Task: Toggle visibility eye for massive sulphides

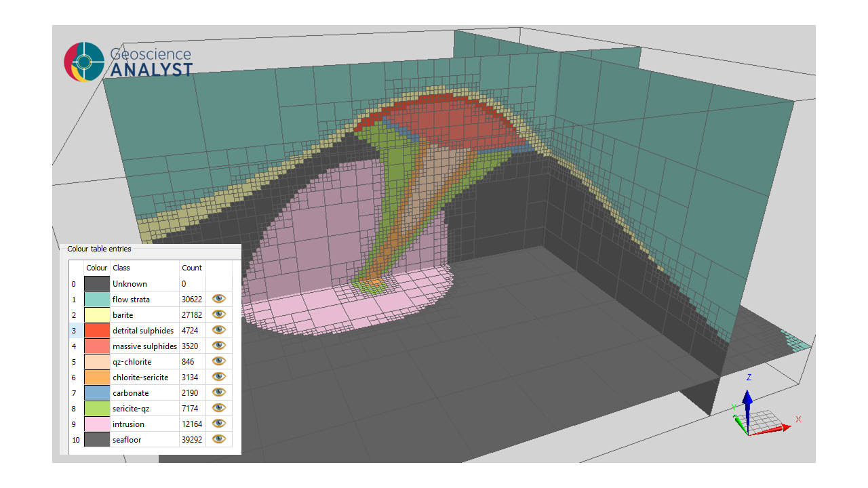Action: (x=218, y=346)
